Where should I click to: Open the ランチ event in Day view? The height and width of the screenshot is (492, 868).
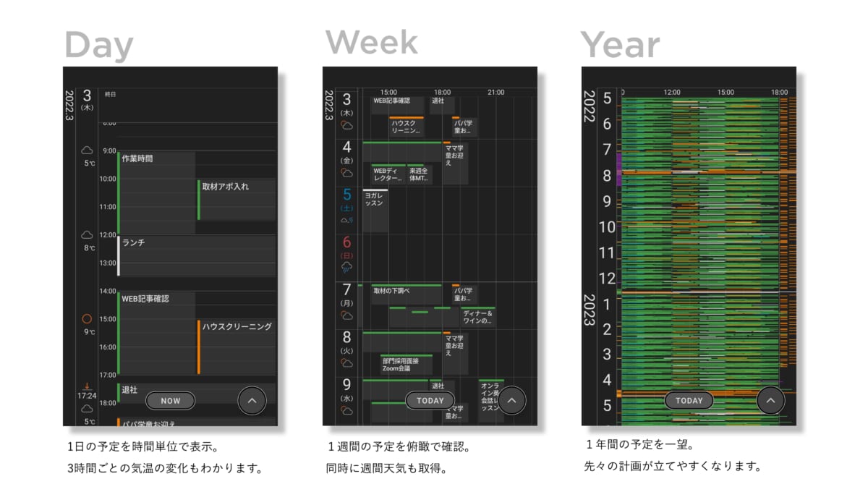[x=197, y=255]
